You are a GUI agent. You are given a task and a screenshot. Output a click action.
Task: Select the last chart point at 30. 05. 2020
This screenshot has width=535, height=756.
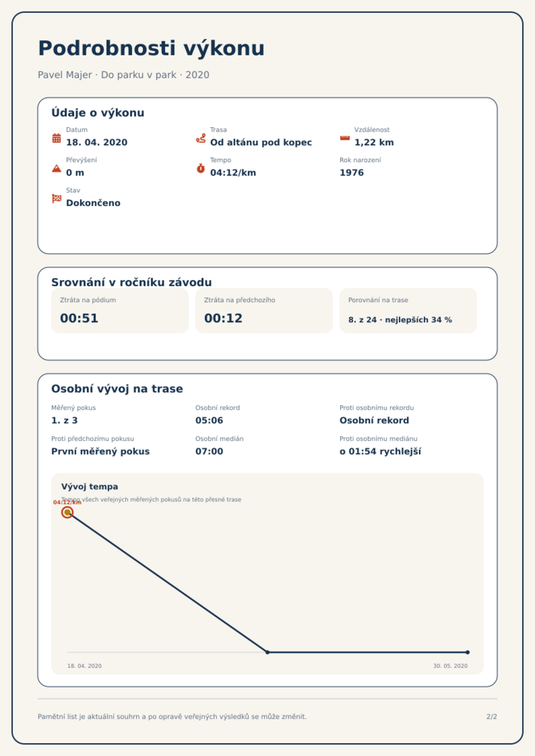[x=468, y=652]
